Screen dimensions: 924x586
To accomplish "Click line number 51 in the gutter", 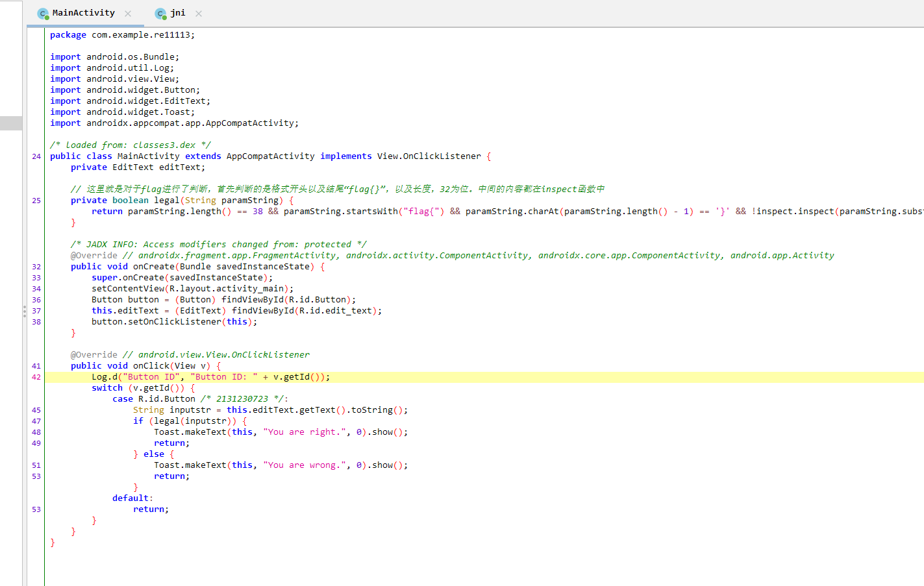I will coord(36,465).
